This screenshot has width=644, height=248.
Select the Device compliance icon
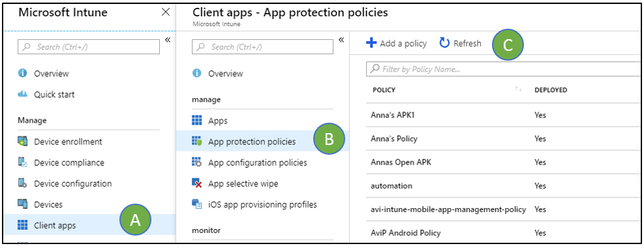coord(23,163)
